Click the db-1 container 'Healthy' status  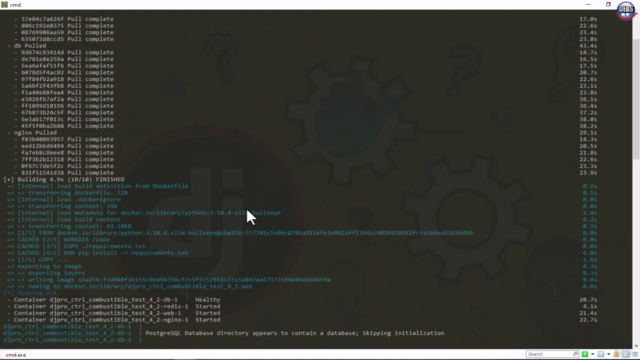(207, 300)
